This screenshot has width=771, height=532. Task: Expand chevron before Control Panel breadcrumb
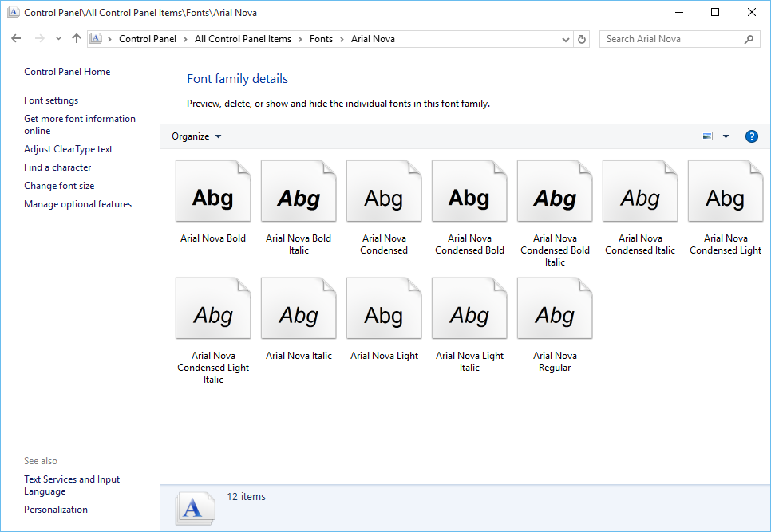[109, 39]
